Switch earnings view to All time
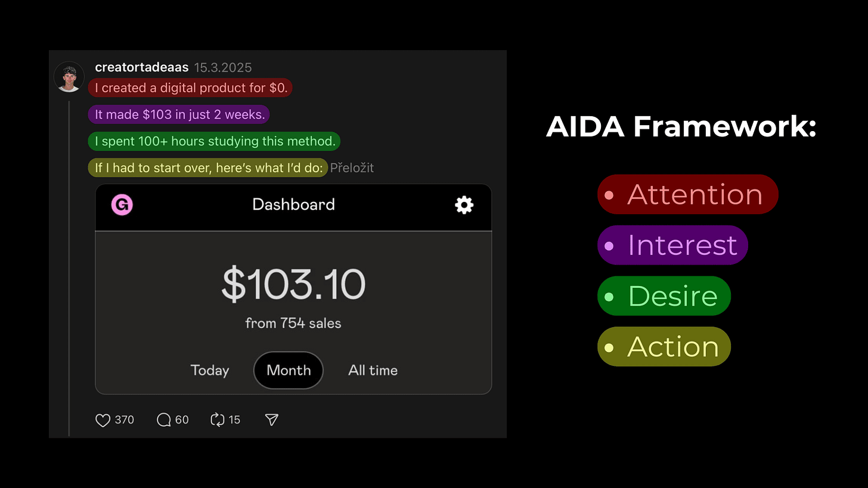Screen dimensions: 868x488 [x=373, y=370]
